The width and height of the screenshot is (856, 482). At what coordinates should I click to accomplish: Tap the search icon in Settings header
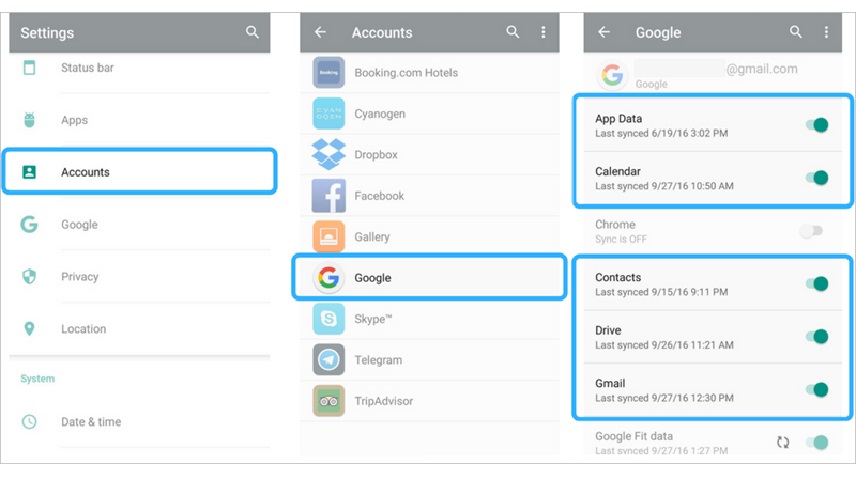click(252, 32)
